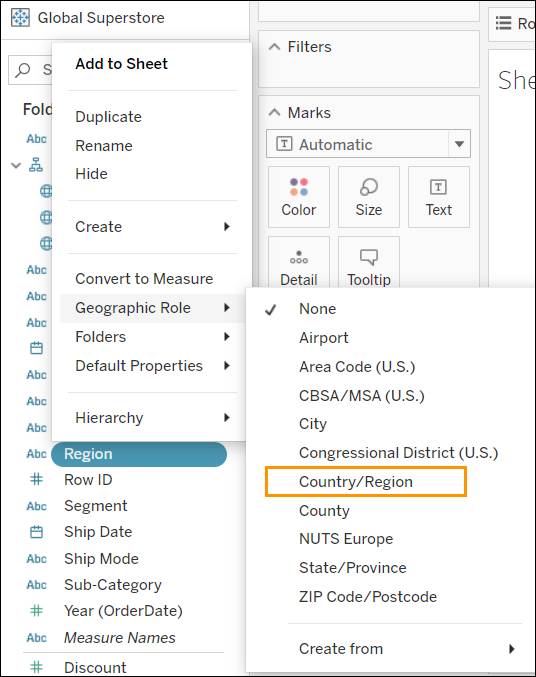The width and height of the screenshot is (536, 677).
Task: Click the Size marks card button
Action: [368, 197]
